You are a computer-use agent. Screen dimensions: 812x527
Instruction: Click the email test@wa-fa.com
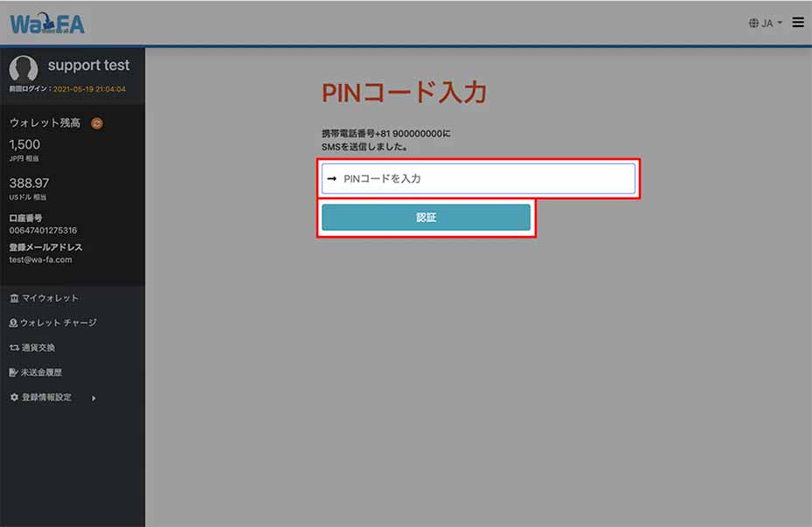click(40, 260)
